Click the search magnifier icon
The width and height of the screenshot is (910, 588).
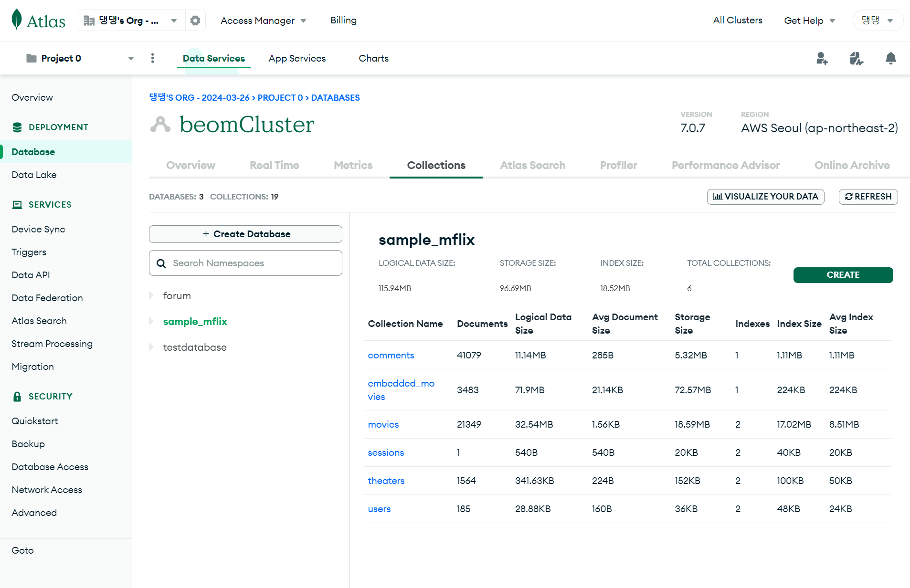(x=161, y=263)
